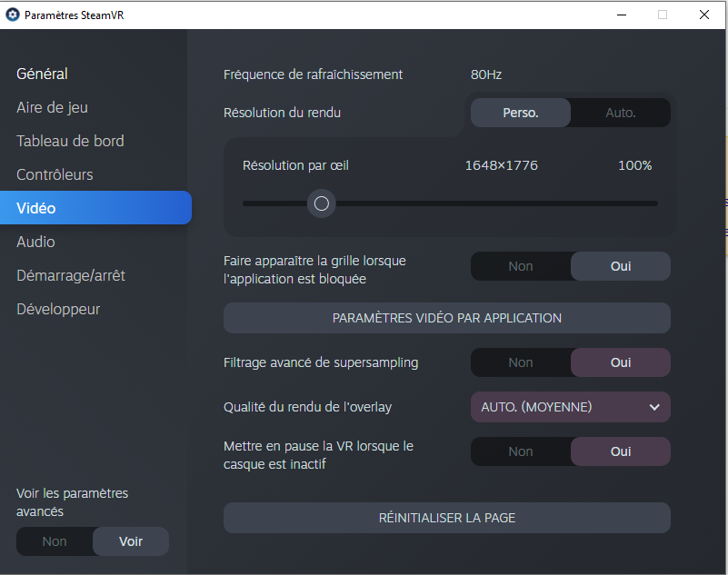The height and width of the screenshot is (575, 728).
Task: Open the Tableau de bord tab
Action: pos(70,141)
